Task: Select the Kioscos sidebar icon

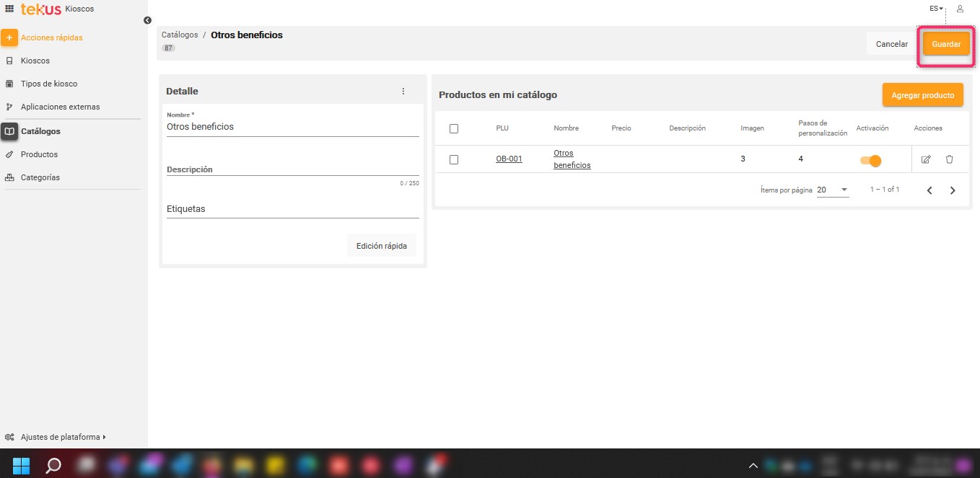Action: [9, 61]
